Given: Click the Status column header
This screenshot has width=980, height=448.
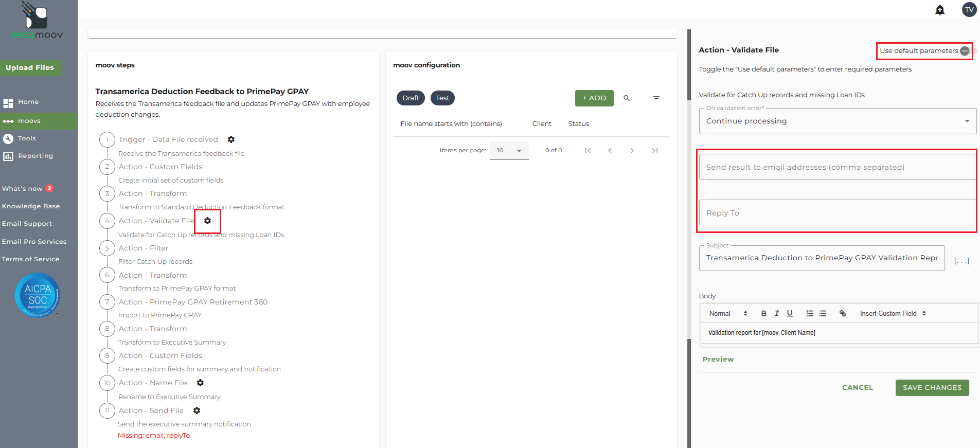Looking at the screenshot, I should 579,124.
